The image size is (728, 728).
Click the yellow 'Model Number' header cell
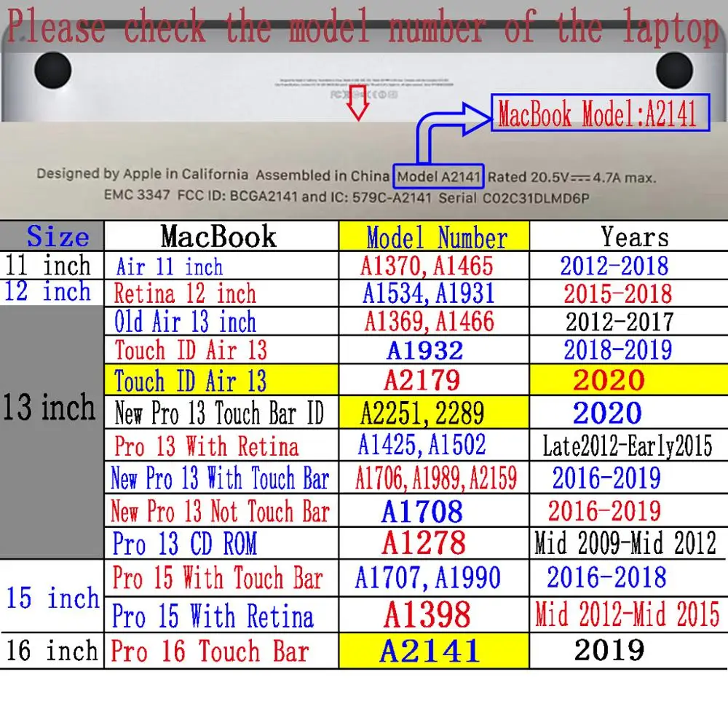(434, 236)
